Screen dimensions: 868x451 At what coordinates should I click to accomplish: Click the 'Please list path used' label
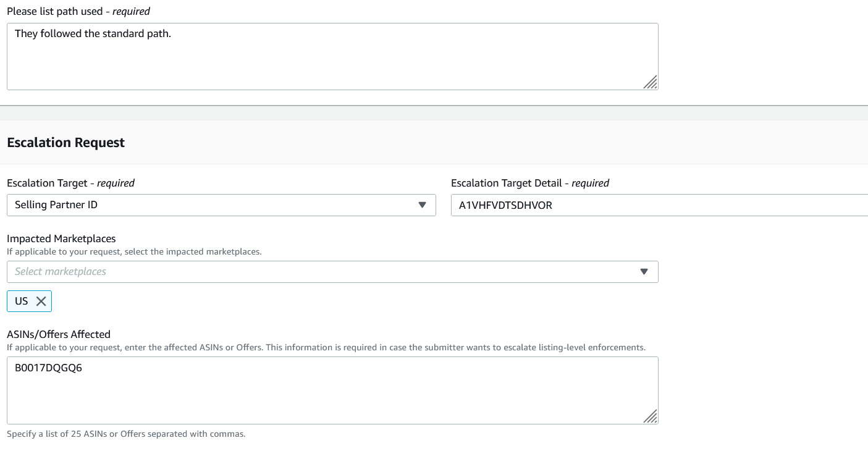pos(78,11)
